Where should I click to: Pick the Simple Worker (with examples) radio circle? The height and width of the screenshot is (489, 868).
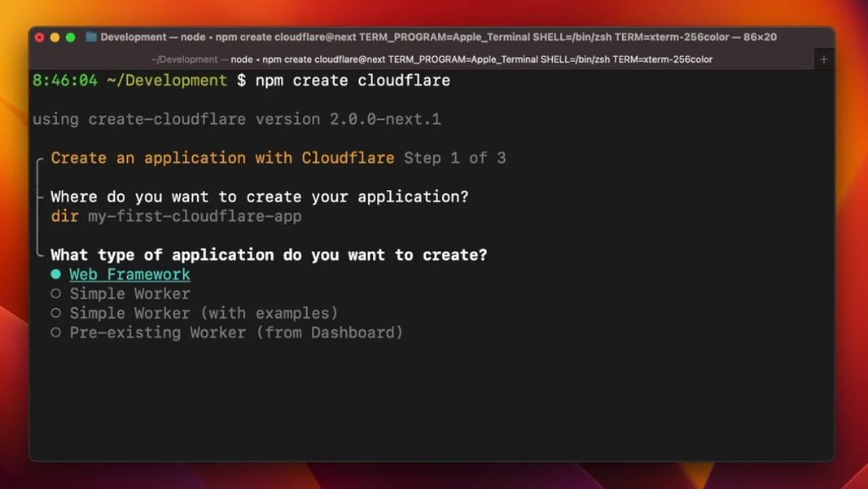55,314
